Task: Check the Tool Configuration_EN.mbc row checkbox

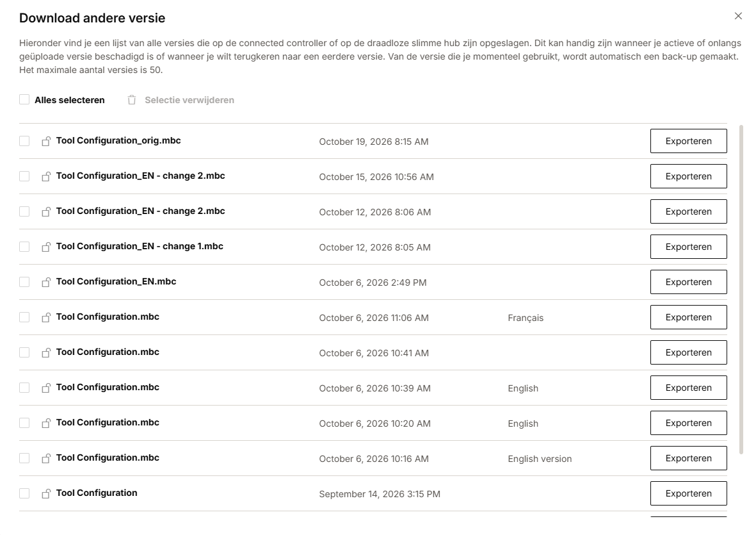Action: [24, 282]
